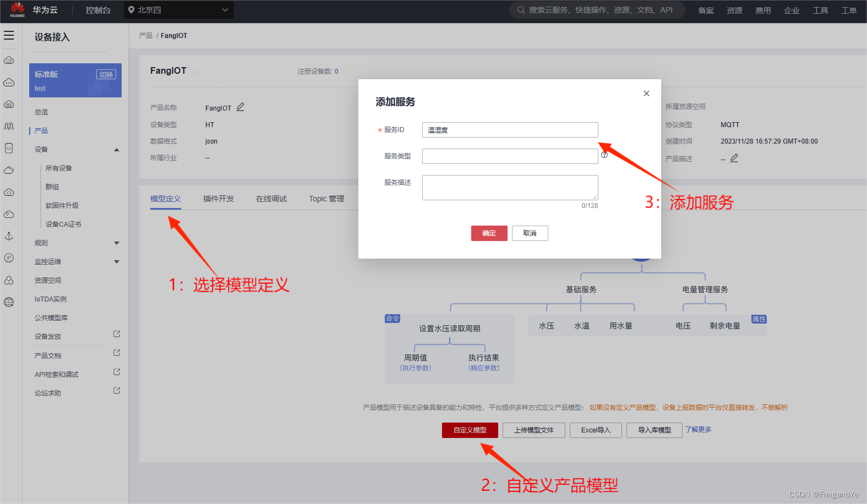Switch edition with the 切换 button
Viewport: 867px width, 504px height.
click(x=106, y=74)
